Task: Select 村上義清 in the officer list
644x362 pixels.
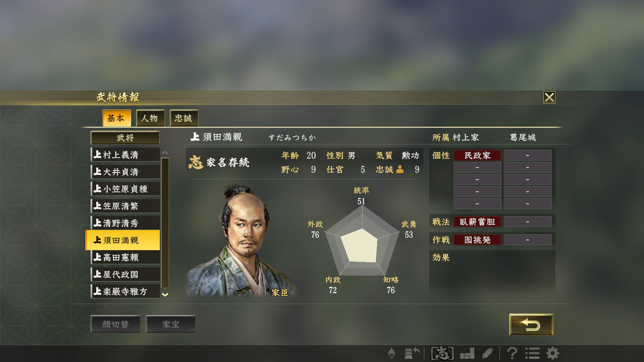Action: 125,155
